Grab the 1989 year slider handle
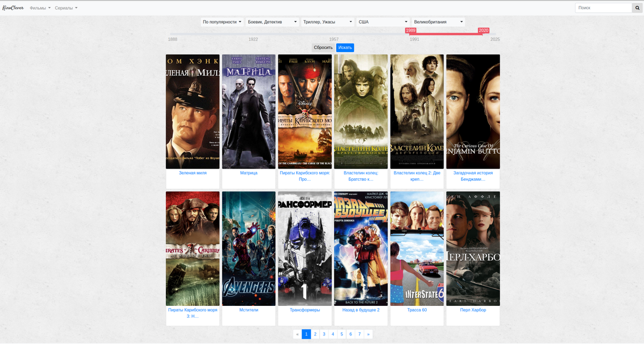This screenshot has width=644, height=344. click(411, 31)
